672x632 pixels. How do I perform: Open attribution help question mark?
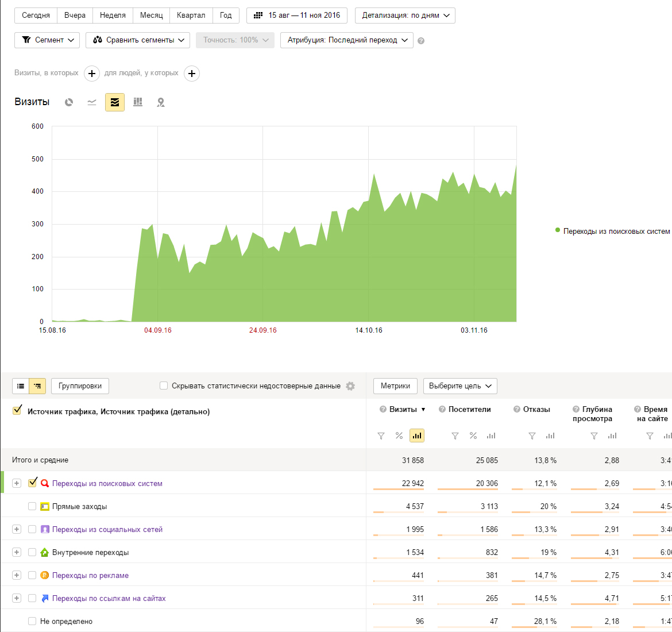[421, 41]
